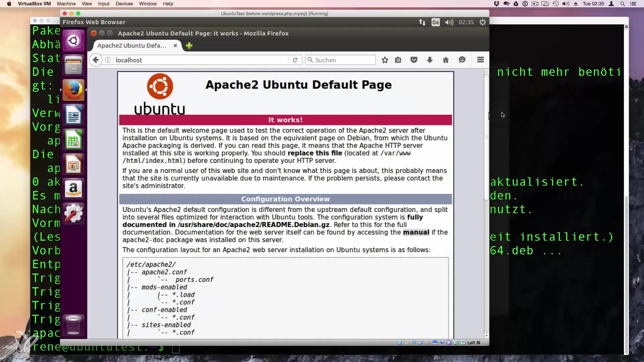Click VirtualBox mouse integration status icon
Viewport: 644px width, 362px height.
click(x=456, y=343)
